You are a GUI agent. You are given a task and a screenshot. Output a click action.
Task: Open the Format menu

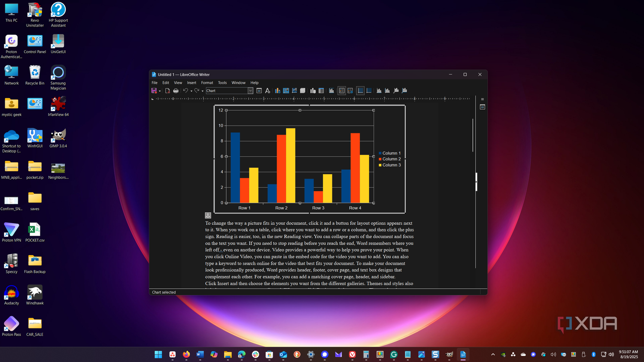207,83
